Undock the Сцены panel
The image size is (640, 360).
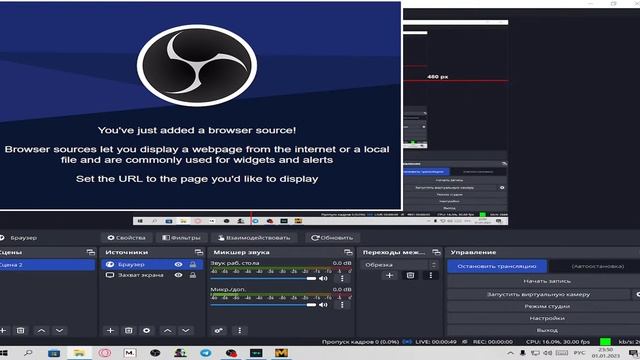[x=91, y=252]
